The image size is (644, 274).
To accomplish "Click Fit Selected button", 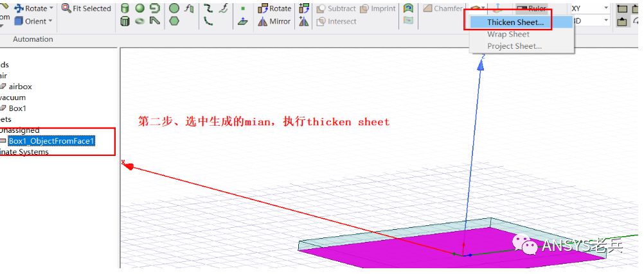I will click(x=87, y=8).
